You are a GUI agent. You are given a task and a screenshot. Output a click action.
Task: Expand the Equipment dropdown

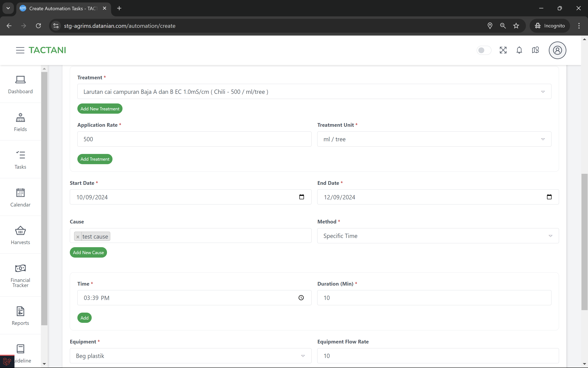click(x=190, y=356)
